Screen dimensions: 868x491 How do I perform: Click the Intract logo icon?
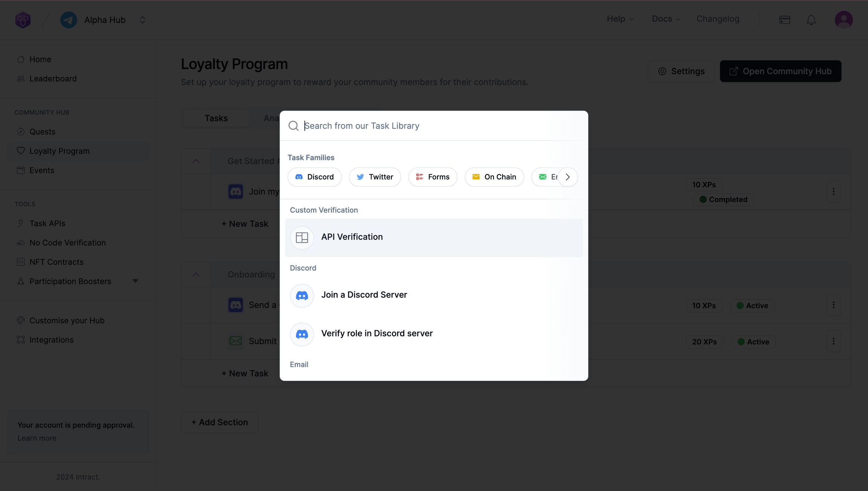click(x=23, y=20)
